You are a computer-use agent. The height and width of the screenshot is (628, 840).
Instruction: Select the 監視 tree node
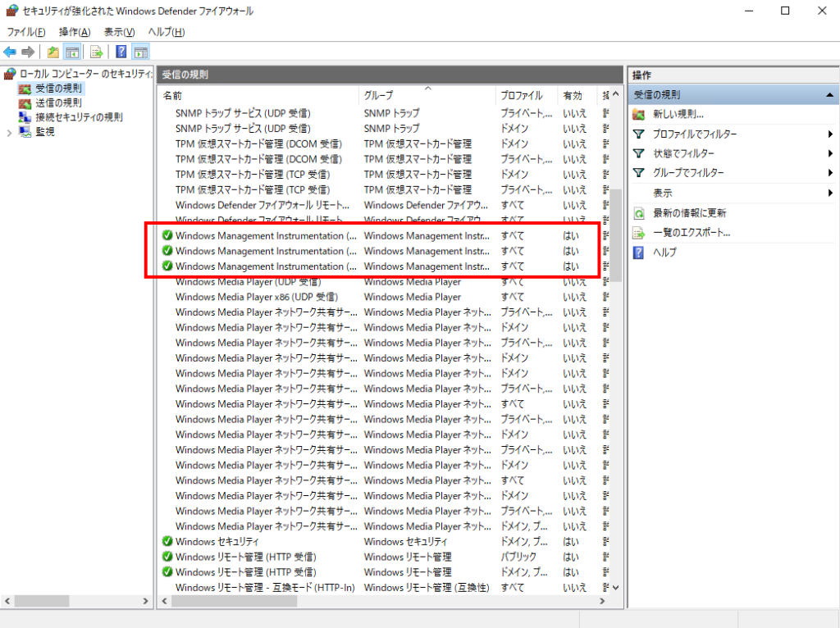(45, 132)
